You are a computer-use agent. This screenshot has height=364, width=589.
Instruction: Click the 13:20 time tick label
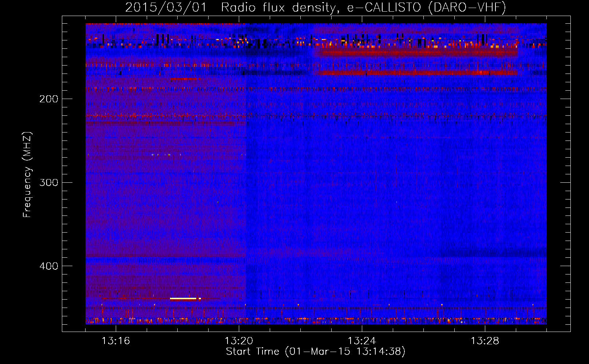point(239,341)
